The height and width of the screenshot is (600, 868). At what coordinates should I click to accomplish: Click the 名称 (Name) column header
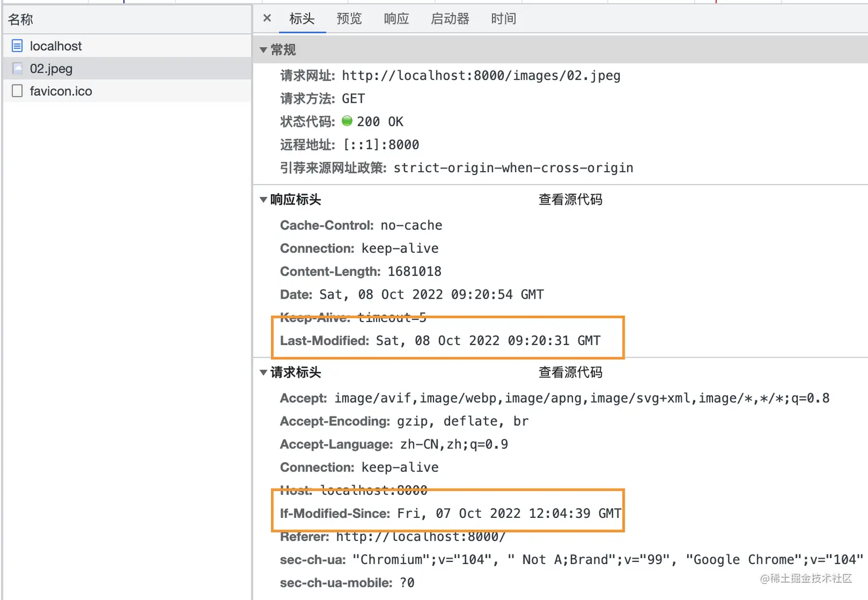(x=20, y=19)
